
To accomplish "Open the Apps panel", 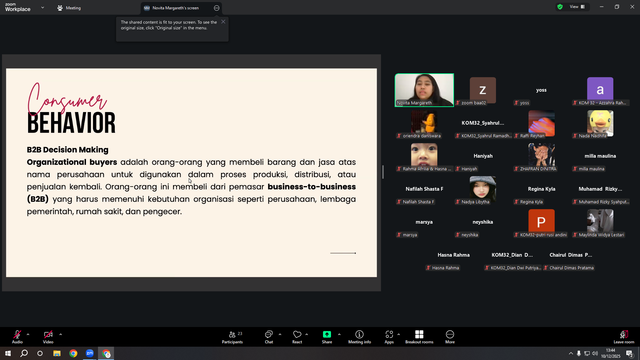I will (389, 337).
